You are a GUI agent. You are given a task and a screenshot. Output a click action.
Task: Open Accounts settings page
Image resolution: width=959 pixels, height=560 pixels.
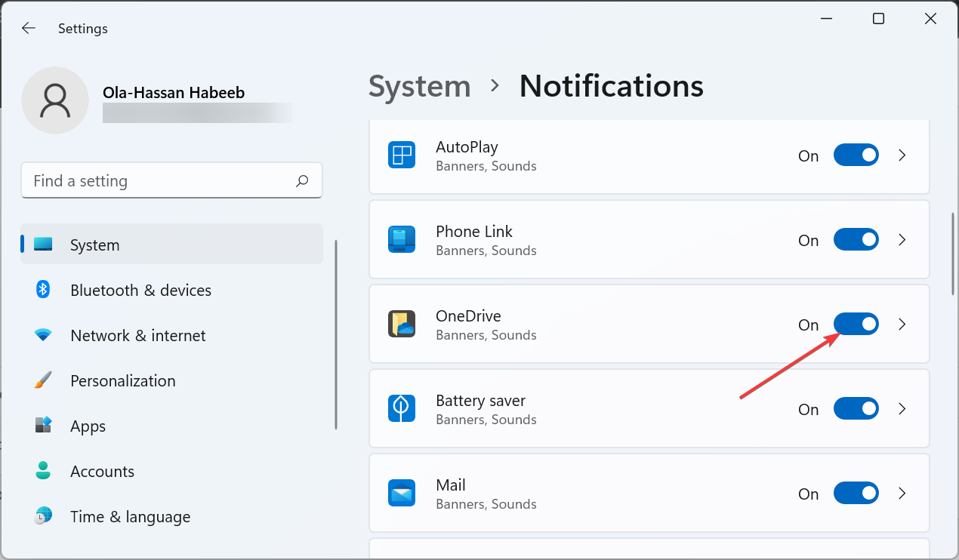coord(171,471)
